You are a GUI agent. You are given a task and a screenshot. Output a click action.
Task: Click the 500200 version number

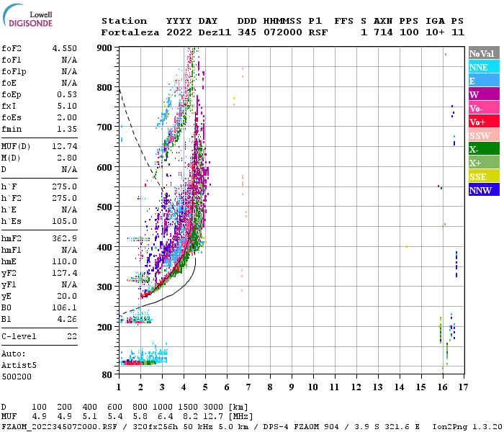pos(17,377)
